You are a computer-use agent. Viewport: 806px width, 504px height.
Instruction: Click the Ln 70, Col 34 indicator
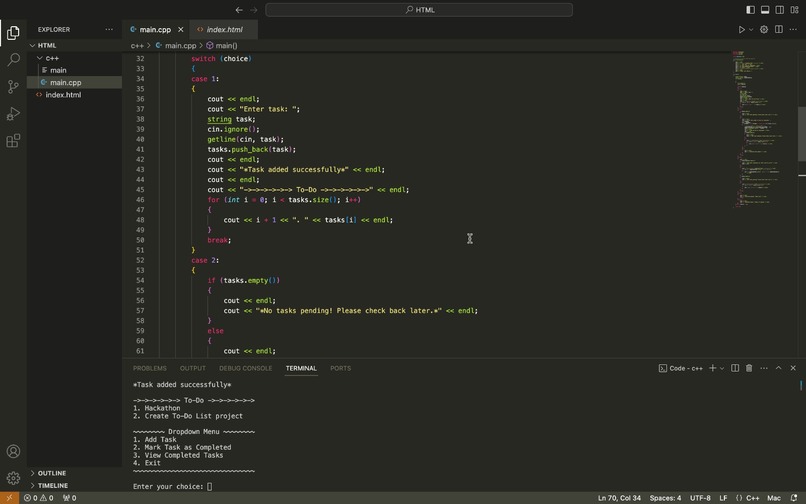pos(619,498)
